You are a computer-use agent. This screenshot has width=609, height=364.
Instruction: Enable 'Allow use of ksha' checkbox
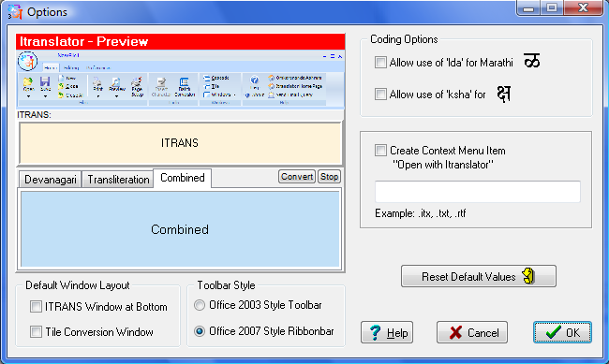pos(380,95)
